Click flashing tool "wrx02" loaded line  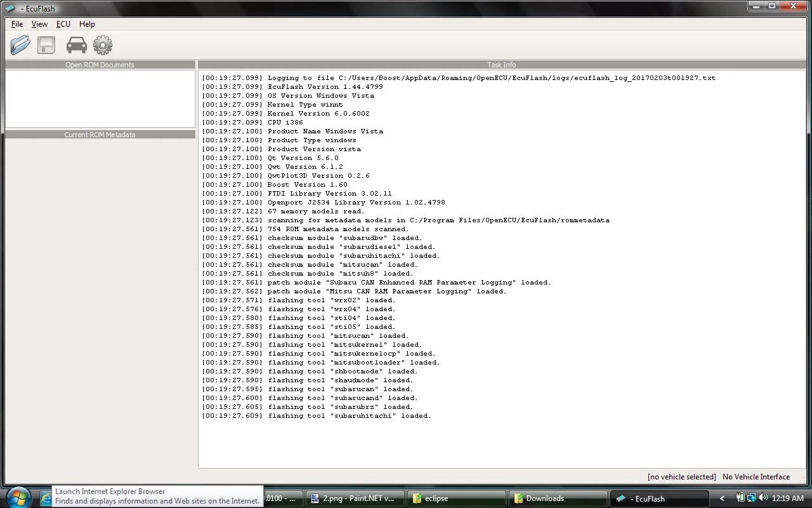click(299, 300)
